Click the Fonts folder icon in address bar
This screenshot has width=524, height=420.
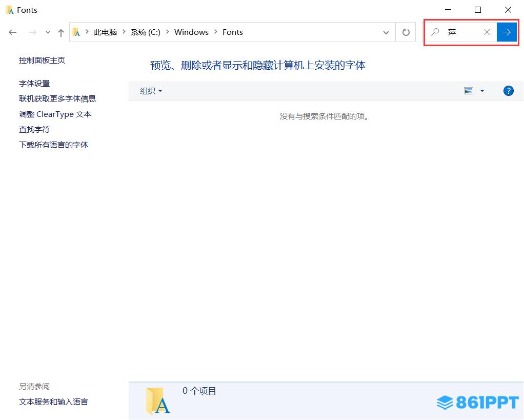pos(76,32)
